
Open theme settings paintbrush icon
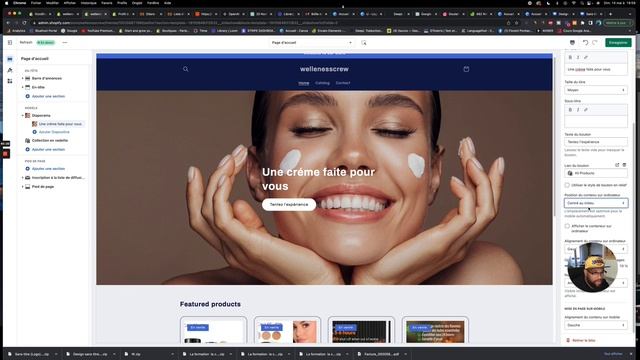[10, 70]
